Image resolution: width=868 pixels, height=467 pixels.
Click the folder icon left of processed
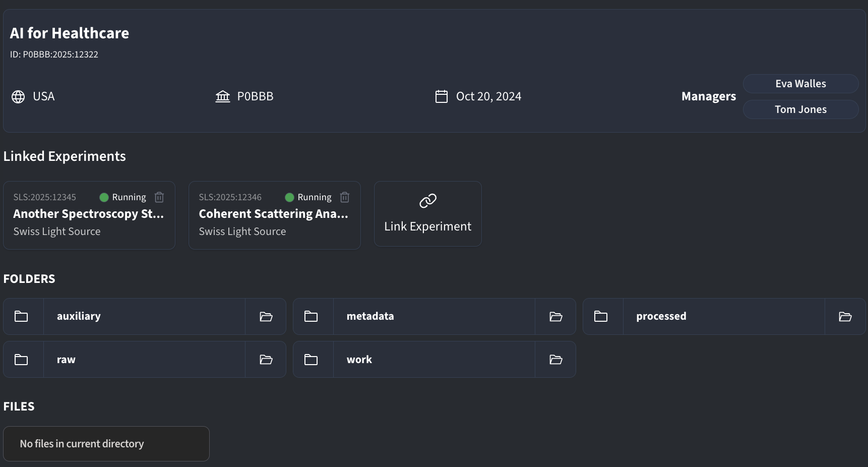coord(601,317)
